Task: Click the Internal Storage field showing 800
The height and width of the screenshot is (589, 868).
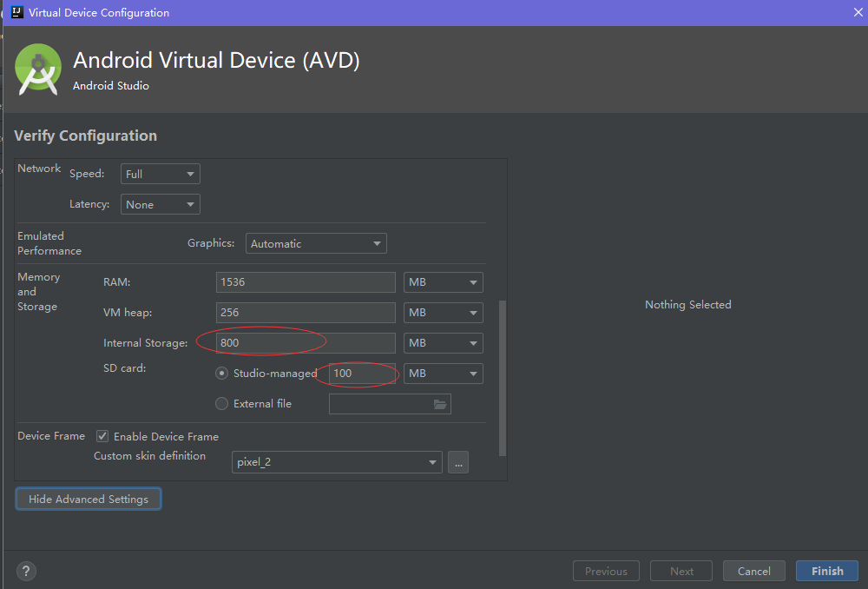Action: click(x=306, y=343)
